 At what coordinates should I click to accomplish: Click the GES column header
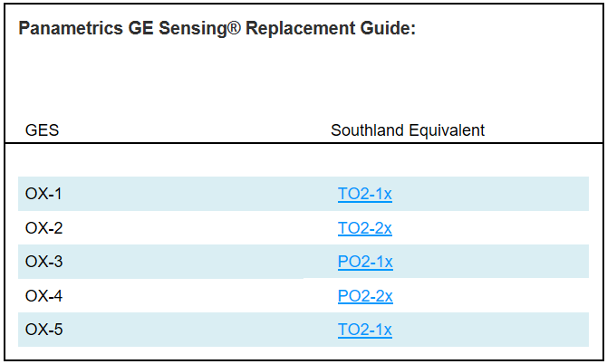(42, 130)
